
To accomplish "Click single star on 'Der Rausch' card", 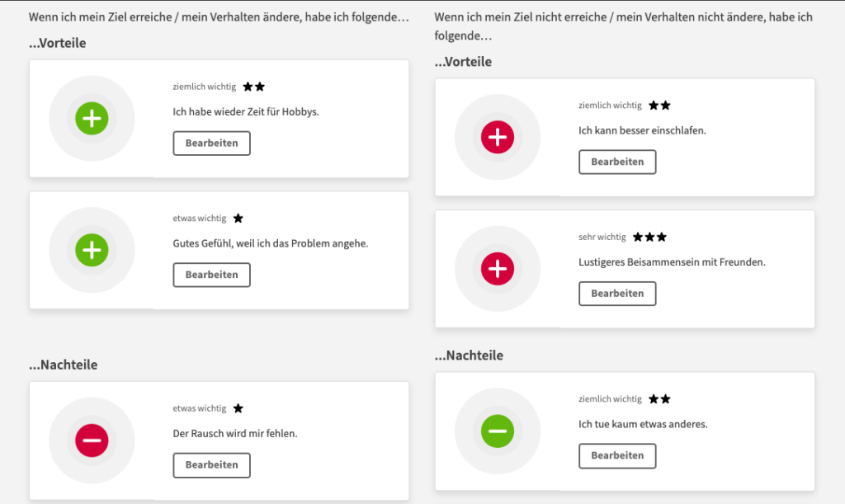I will point(238,408).
